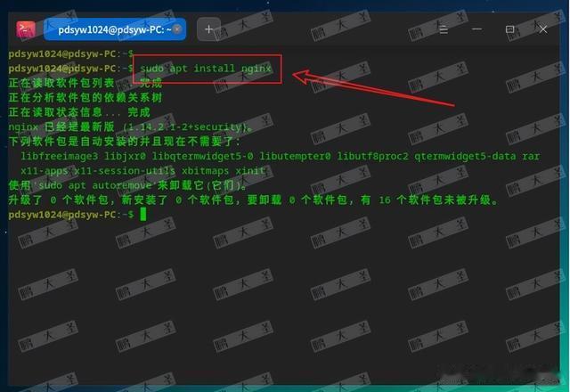570x392 pixels.
Task: Click the libutf8proc2 package name
Action: 372,157
